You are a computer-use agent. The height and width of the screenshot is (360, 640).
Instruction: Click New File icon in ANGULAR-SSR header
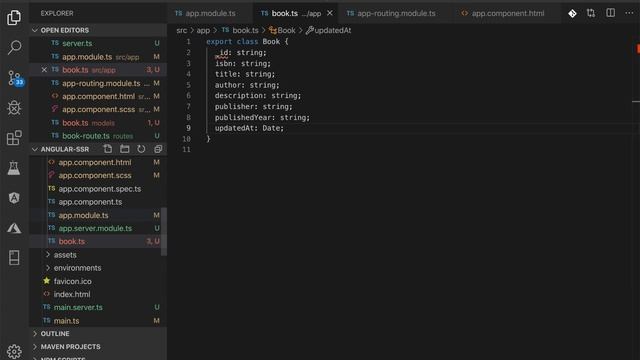tap(108, 149)
